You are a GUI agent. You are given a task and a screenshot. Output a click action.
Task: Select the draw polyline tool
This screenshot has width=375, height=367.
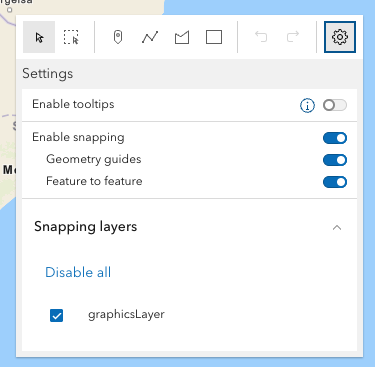tap(150, 37)
